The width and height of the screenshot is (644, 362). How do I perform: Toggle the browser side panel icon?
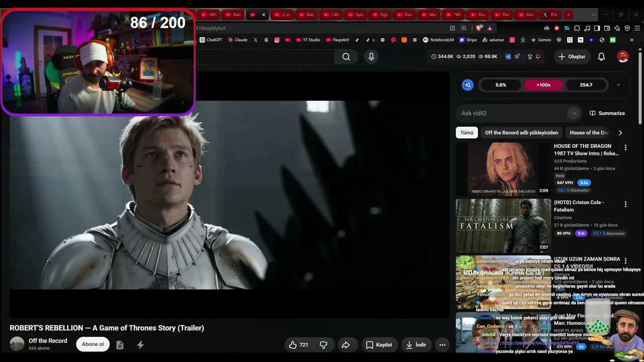pos(597,28)
